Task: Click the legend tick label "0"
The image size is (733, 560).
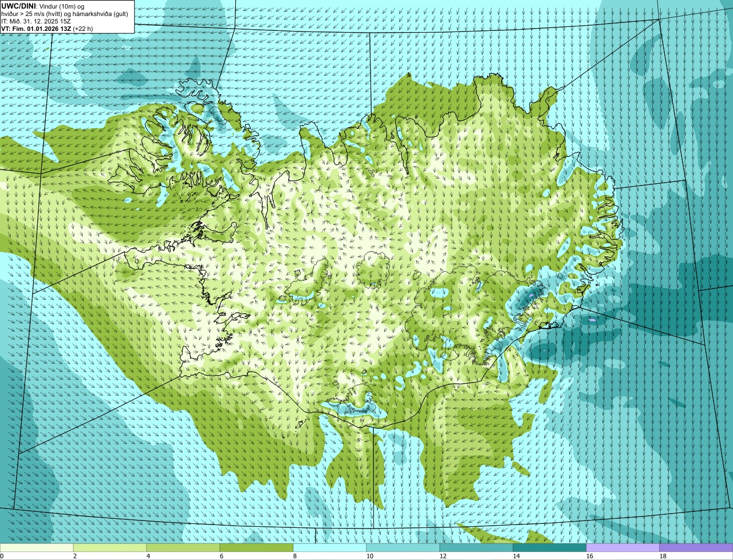Action: pos(2,556)
